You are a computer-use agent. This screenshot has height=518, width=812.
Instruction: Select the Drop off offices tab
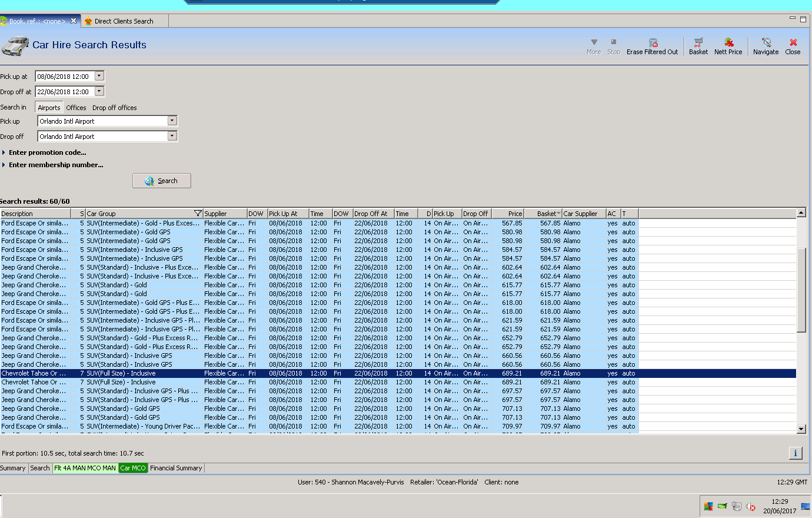tap(114, 108)
